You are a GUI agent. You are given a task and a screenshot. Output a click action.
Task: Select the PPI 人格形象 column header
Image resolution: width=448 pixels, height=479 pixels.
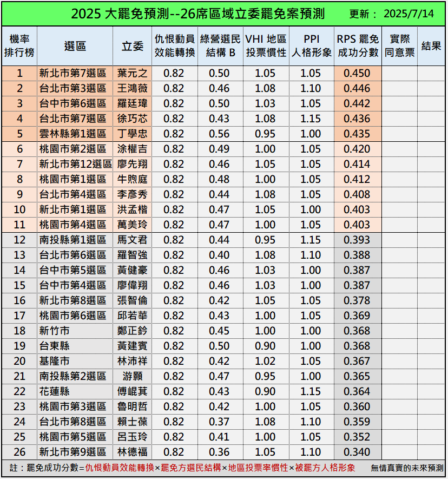312,46
